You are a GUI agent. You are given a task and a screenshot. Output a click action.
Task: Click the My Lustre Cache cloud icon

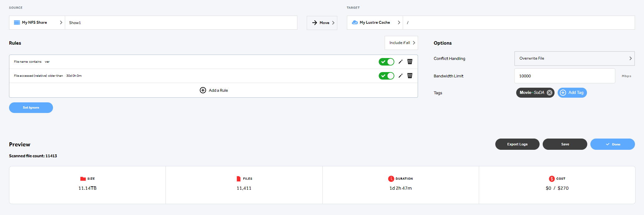(355, 22)
